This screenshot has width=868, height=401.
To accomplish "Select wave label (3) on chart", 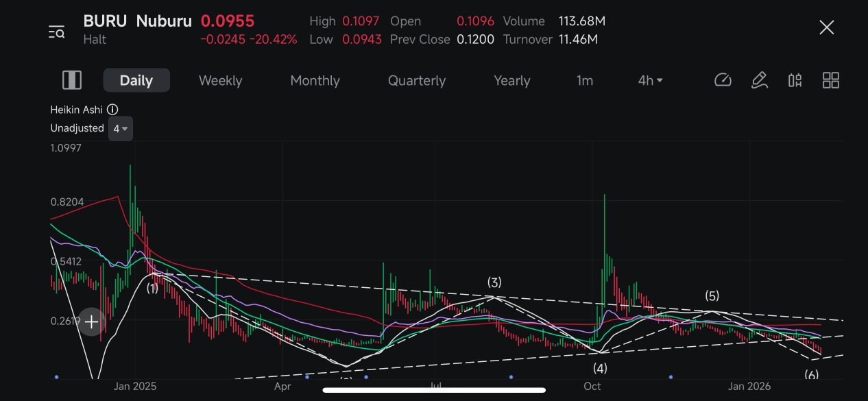I will coord(494,282).
